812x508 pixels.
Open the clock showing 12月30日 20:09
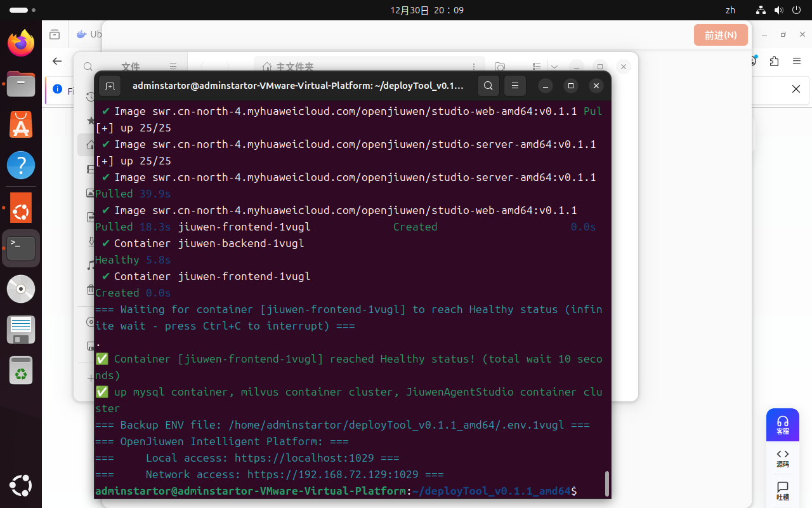(427, 10)
